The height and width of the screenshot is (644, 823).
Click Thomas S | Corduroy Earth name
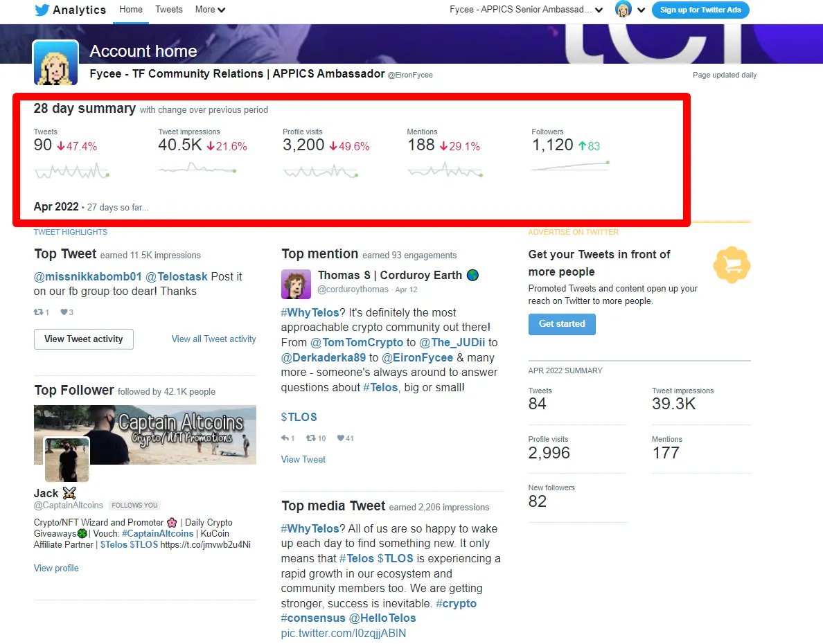390,275
